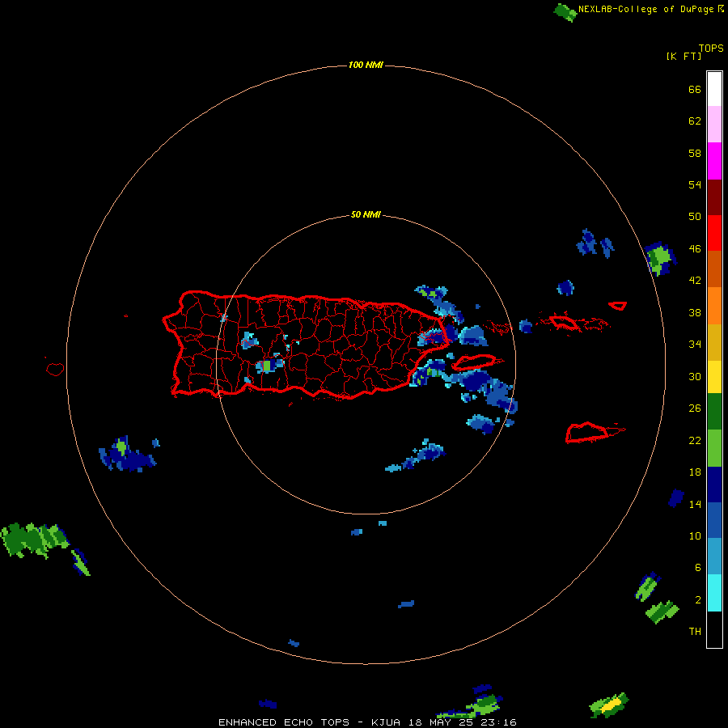Click the "6" legend value
This screenshot has height=728, width=728.
point(698,568)
